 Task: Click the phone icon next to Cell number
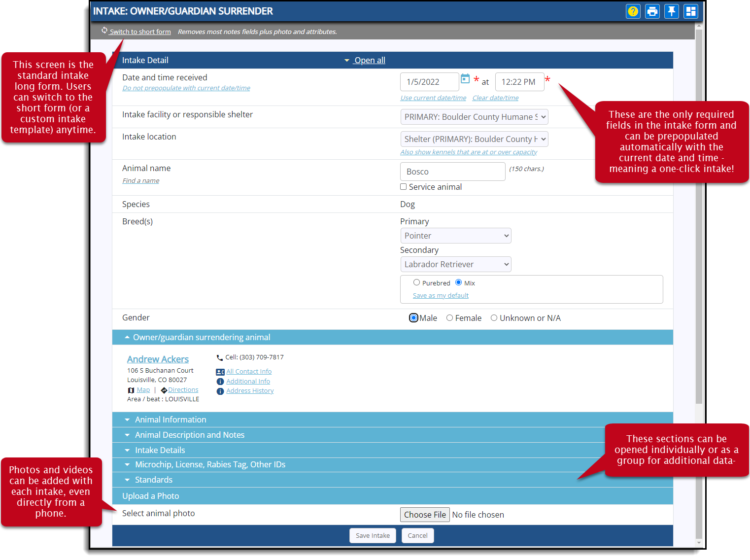pyautogui.click(x=220, y=358)
